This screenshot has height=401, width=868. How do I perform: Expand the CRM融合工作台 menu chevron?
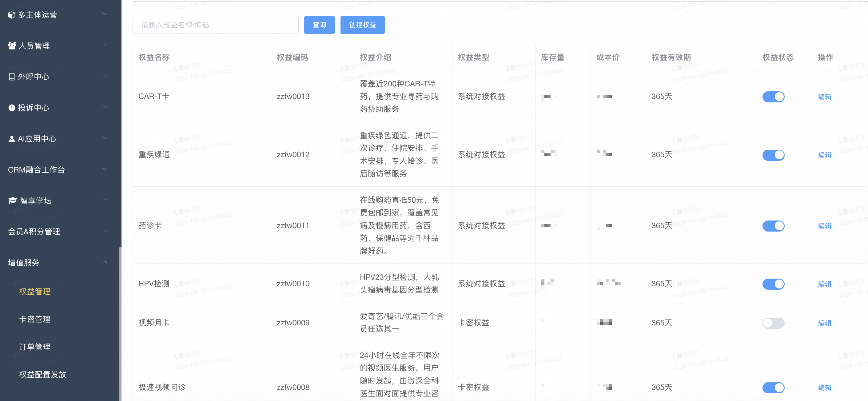105,169
